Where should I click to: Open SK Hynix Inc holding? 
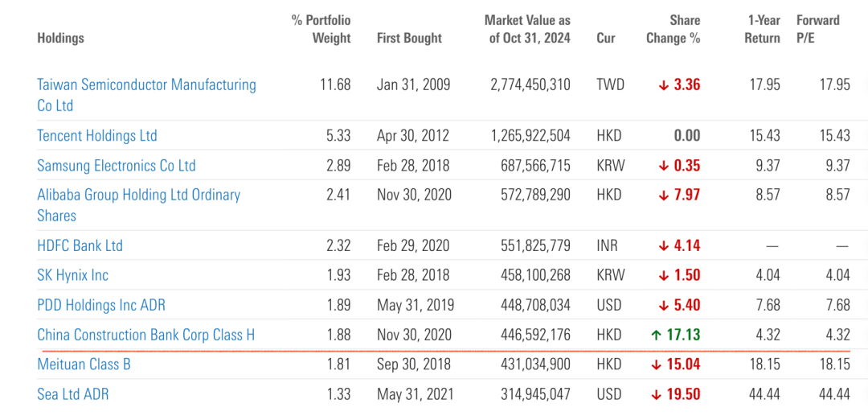click(72, 275)
